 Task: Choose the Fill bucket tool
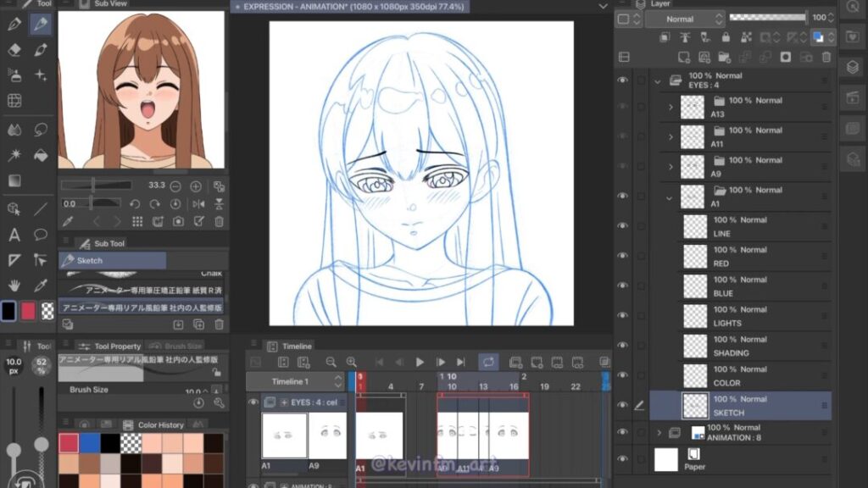(x=40, y=155)
